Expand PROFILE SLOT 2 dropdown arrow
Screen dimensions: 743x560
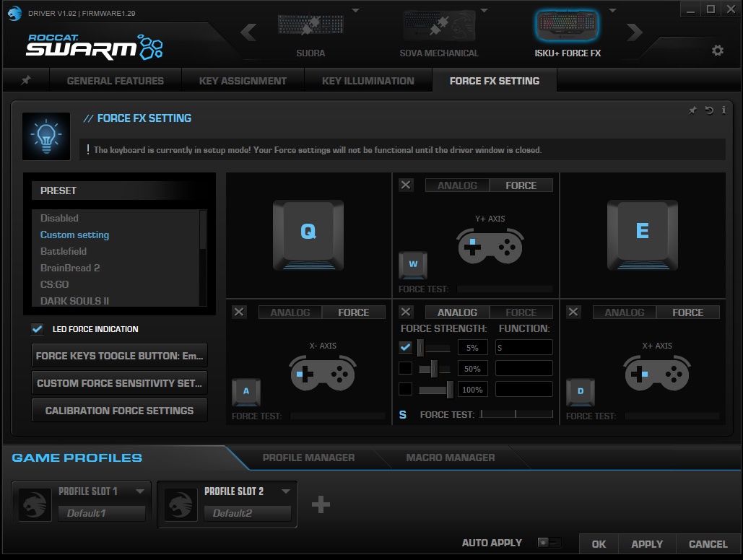(x=286, y=491)
